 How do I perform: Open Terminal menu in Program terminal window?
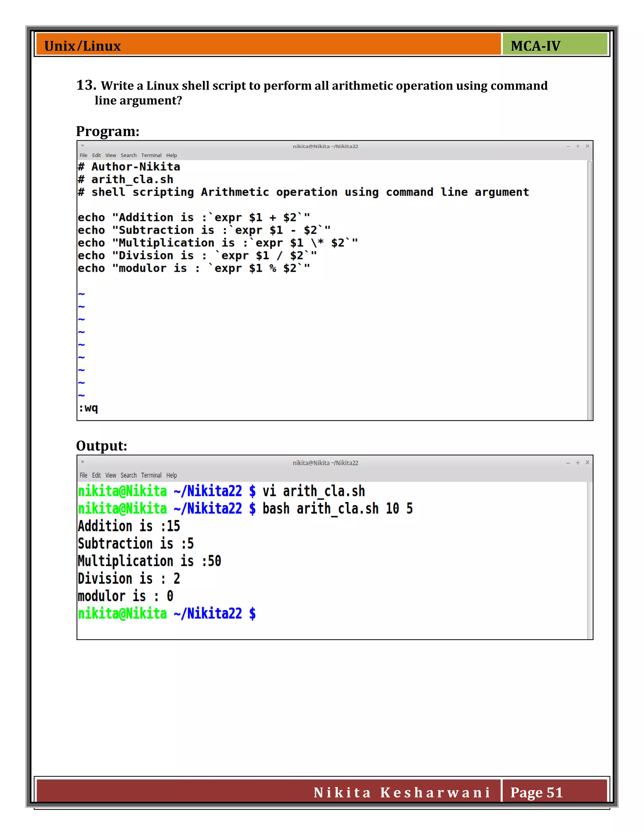(x=151, y=155)
